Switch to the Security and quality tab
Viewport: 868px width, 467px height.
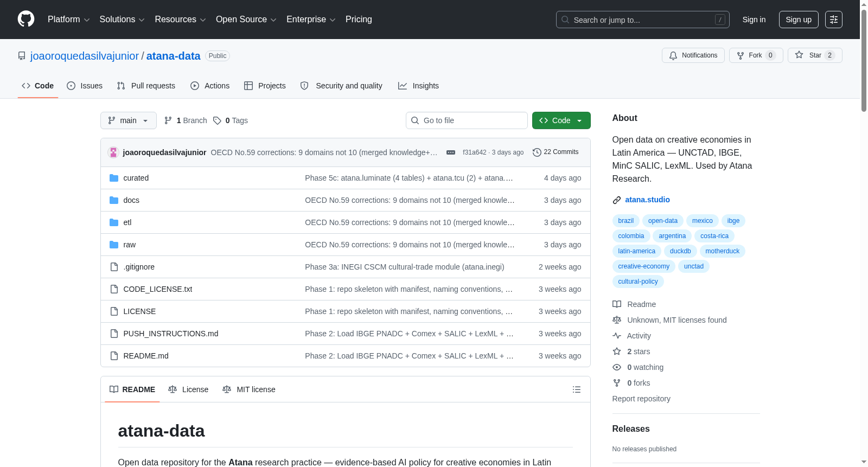[x=341, y=86]
